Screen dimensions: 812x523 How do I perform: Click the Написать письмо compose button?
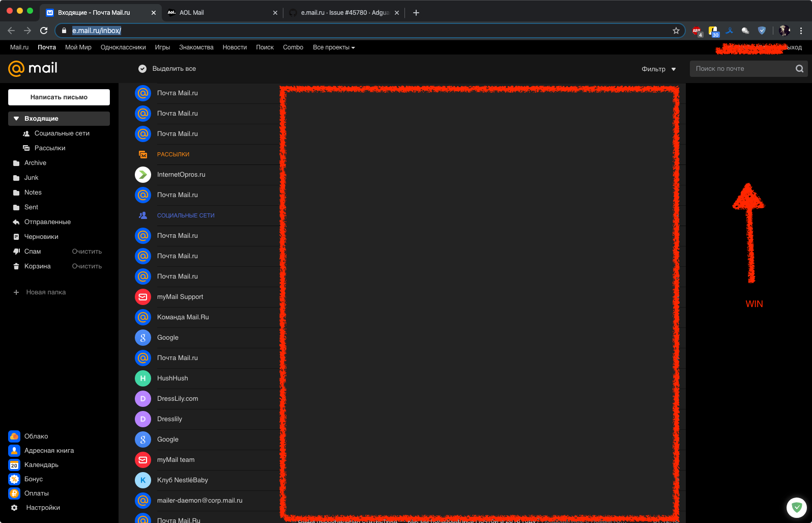(x=59, y=97)
